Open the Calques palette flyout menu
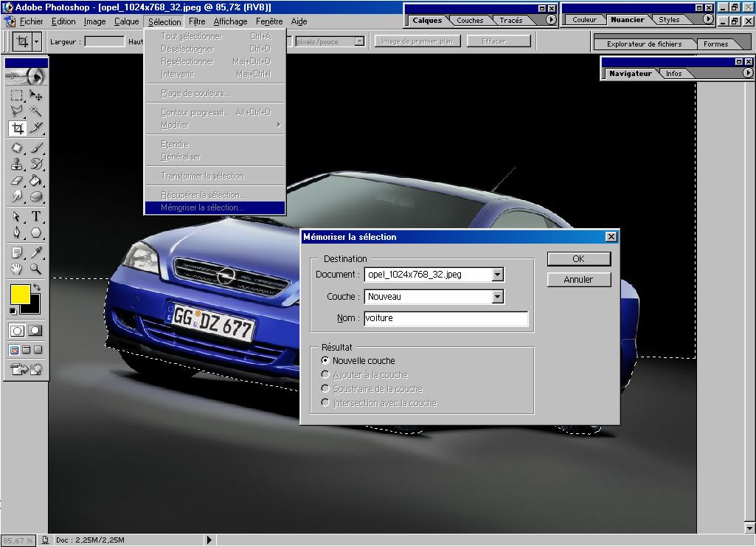 (x=551, y=20)
